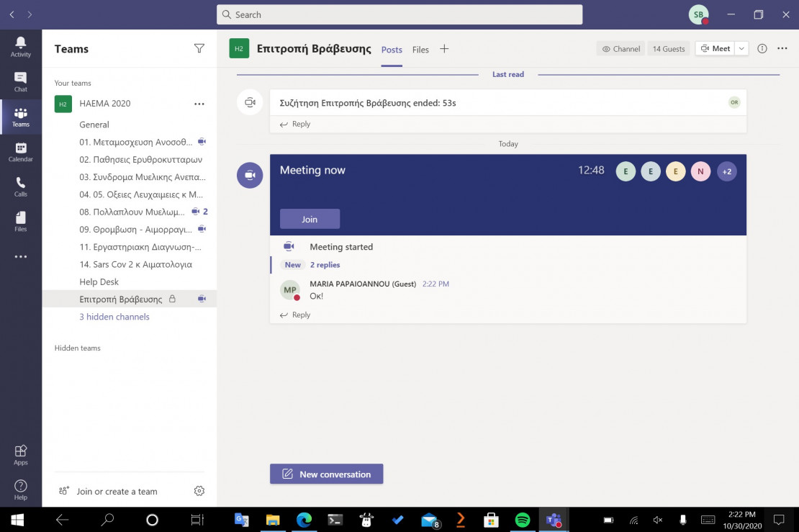This screenshot has height=532, width=799.
Task: Open the Calls section
Action: (20, 186)
